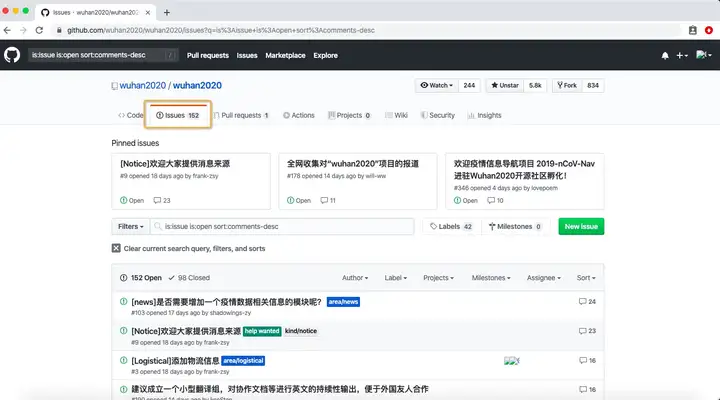Click the lock icon in address bar
This screenshot has height=400, width=720.
click(59, 30)
